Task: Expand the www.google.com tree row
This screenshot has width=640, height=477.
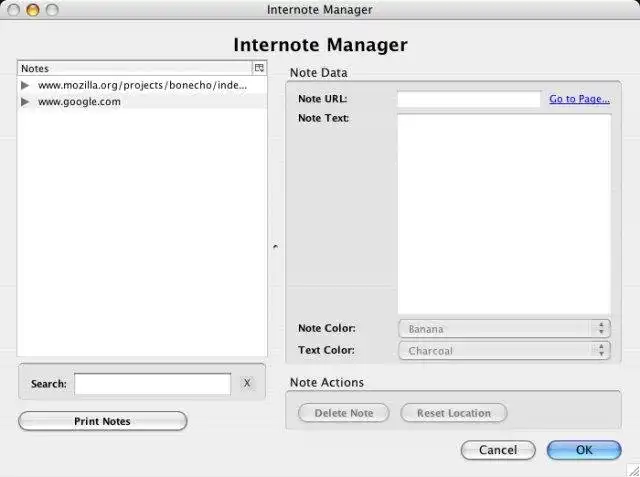Action: click(25, 102)
